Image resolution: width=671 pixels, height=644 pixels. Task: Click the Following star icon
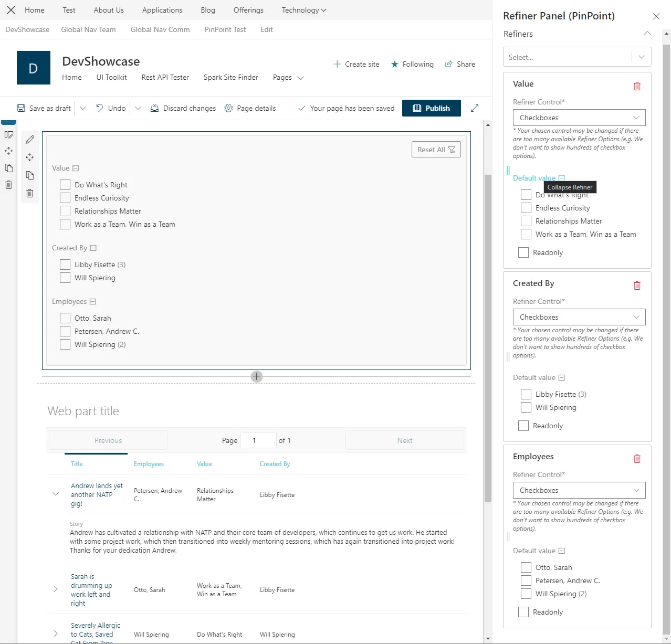tap(395, 64)
